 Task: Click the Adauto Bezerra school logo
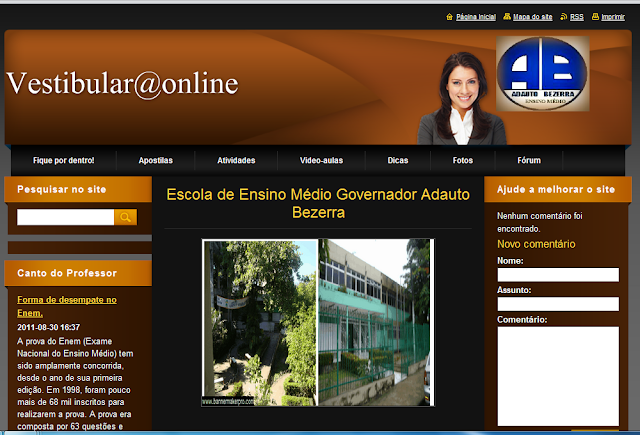click(542, 73)
